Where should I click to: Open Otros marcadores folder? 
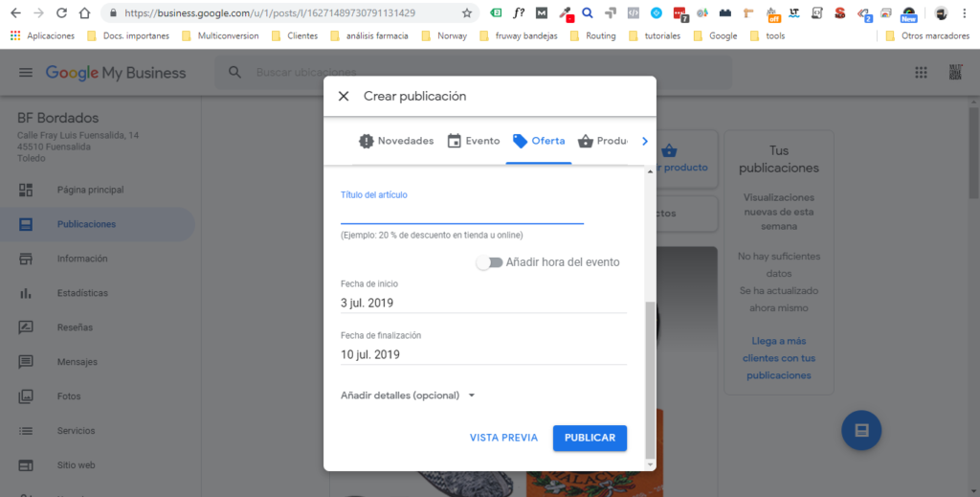(x=927, y=36)
